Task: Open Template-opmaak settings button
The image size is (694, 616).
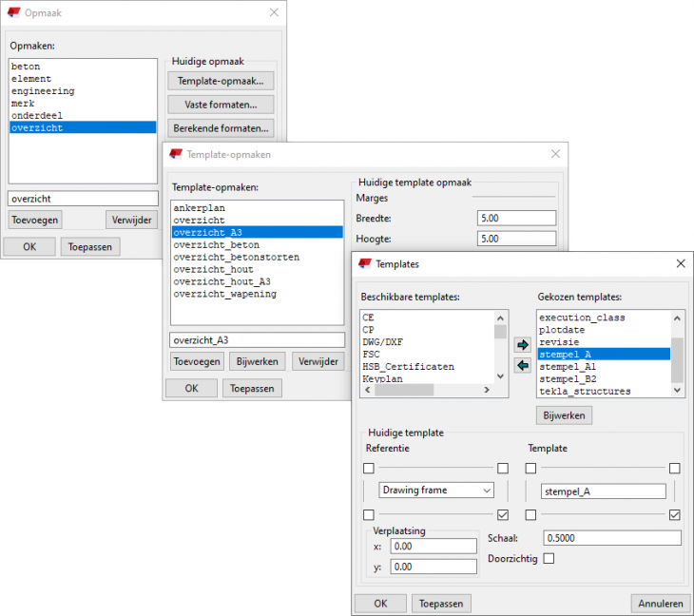Action: click(220, 81)
